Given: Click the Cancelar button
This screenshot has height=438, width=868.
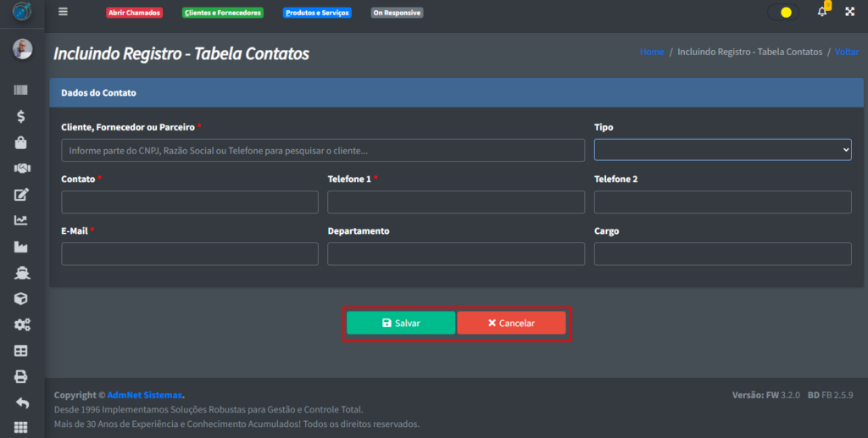Looking at the screenshot, I should 511,323.
